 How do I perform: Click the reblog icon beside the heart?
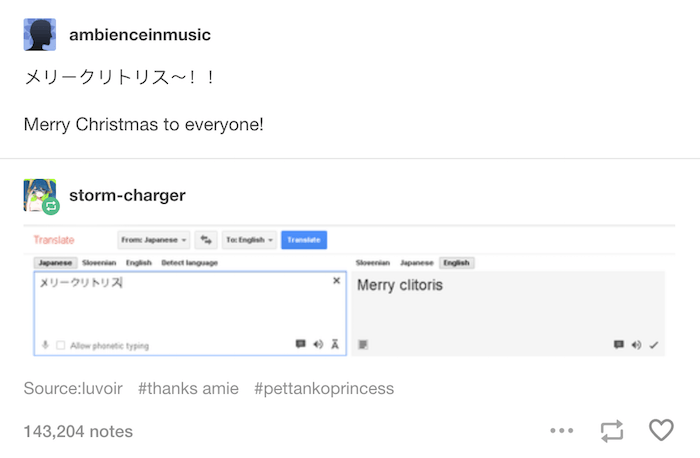(612, 430)
